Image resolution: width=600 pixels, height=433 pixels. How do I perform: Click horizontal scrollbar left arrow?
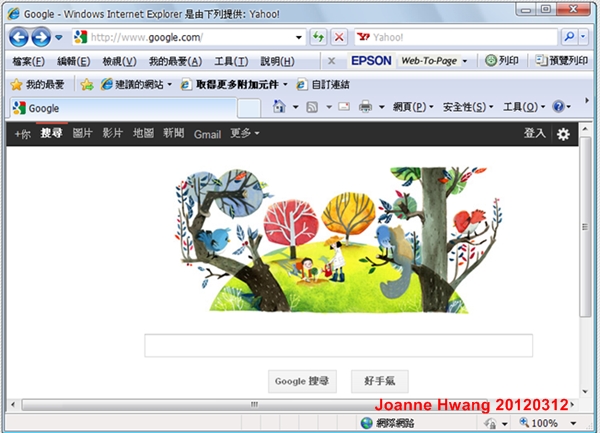13,404
